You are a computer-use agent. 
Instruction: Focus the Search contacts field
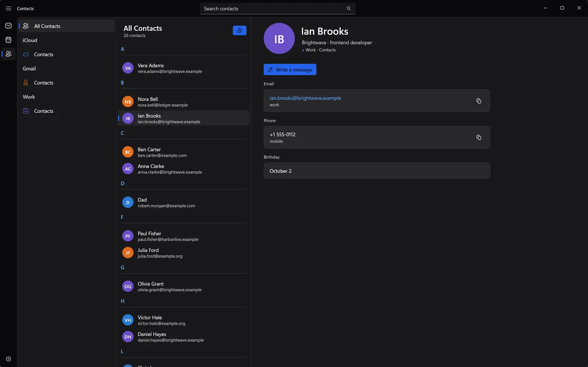(x=277, y=8)
